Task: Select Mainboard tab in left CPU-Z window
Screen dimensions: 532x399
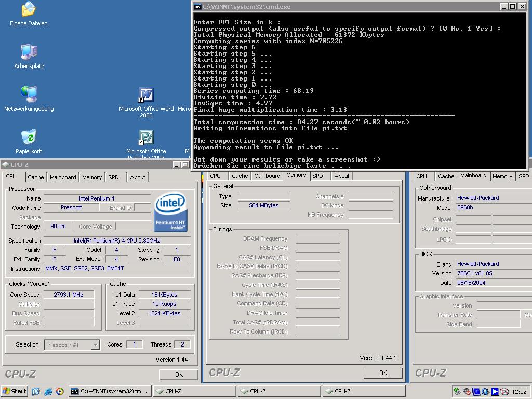Action: 63,177
